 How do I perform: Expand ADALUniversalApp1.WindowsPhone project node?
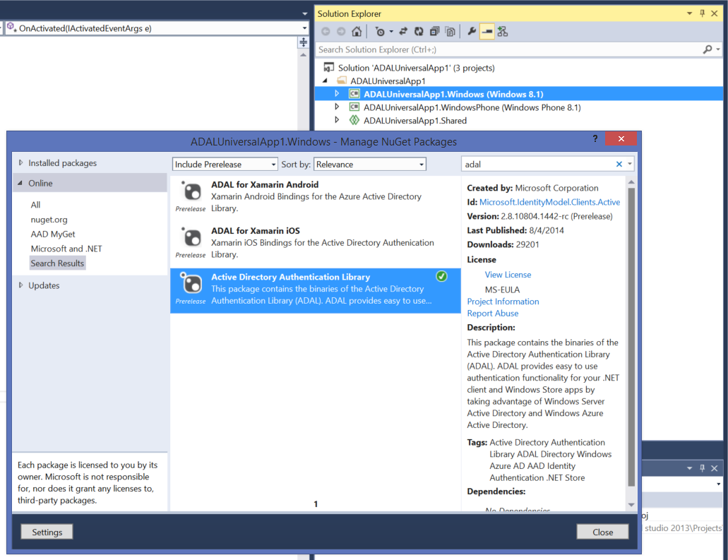(337, 107)
